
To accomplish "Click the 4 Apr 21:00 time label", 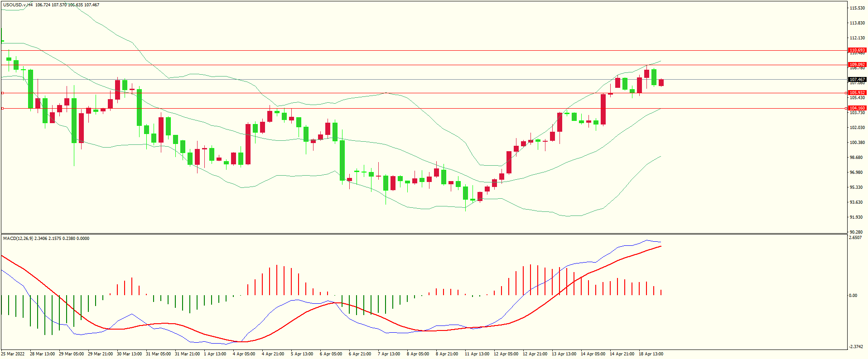I will click(273, 354).
